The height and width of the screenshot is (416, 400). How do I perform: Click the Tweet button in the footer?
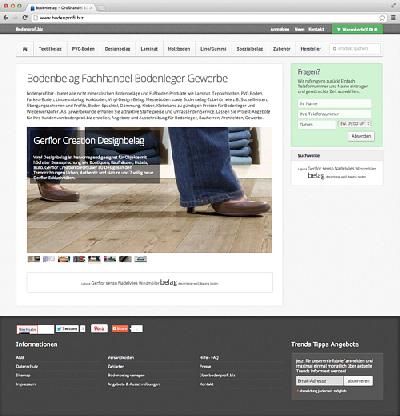pyautogui.click(x=67, y=329)
